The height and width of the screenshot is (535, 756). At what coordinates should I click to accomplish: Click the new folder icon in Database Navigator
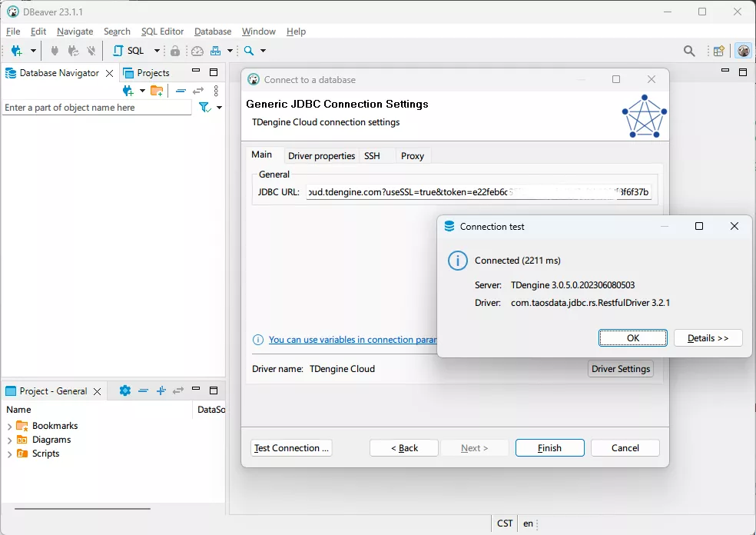coord(157,91)
